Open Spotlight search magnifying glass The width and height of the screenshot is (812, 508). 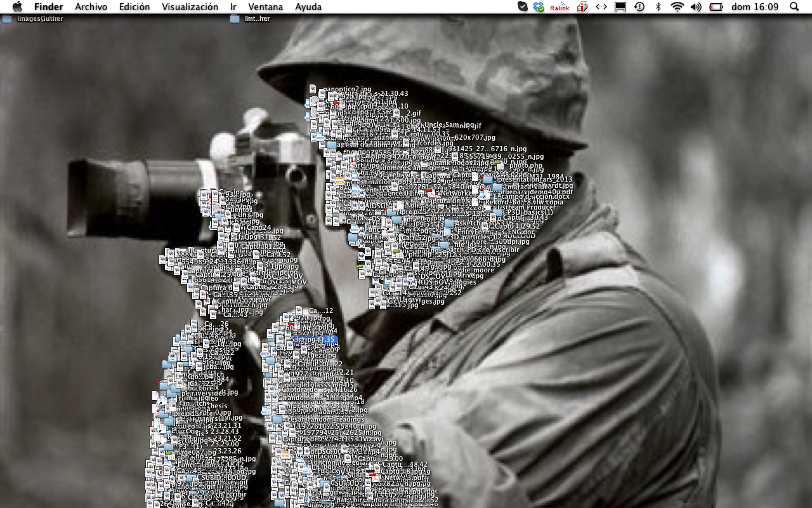coord(795,7)
